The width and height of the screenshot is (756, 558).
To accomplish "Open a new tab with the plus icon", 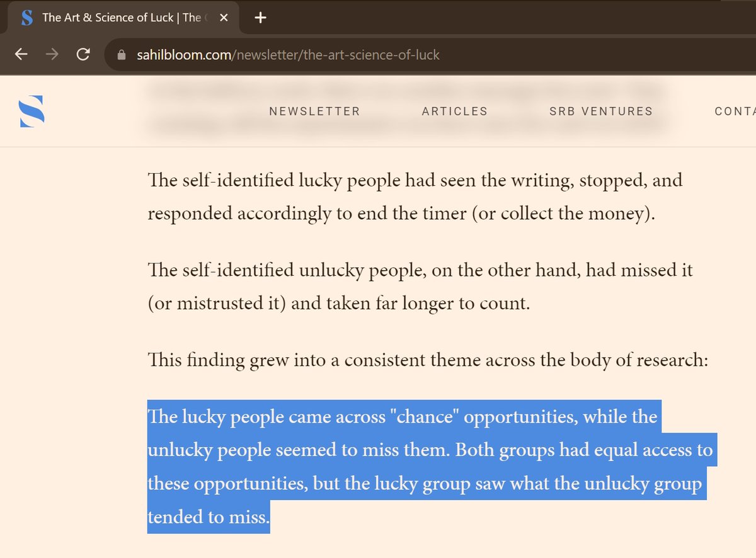I will (x=260, y=18).
